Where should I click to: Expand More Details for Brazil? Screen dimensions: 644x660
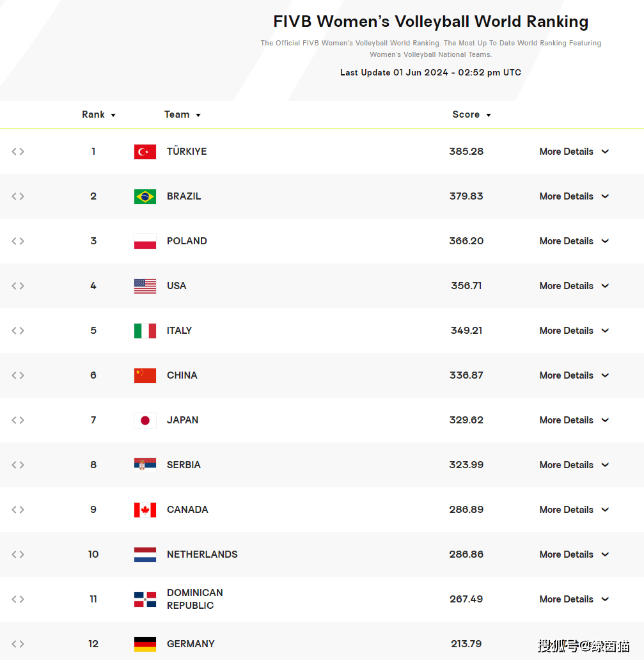click(574, 196)
